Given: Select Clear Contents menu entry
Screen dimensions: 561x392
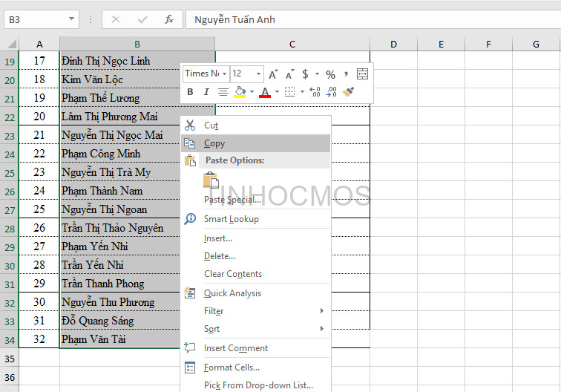Looking at the screenshot, I should 256,274.
